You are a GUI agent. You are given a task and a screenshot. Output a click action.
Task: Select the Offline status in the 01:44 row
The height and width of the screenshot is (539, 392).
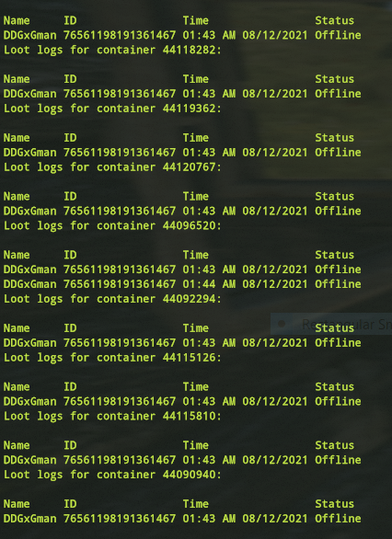click(x=338, y=284)
